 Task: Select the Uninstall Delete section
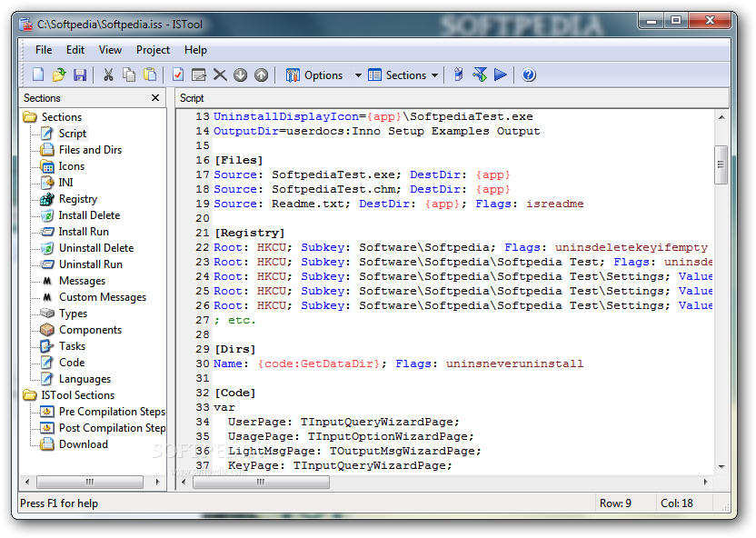96,248
